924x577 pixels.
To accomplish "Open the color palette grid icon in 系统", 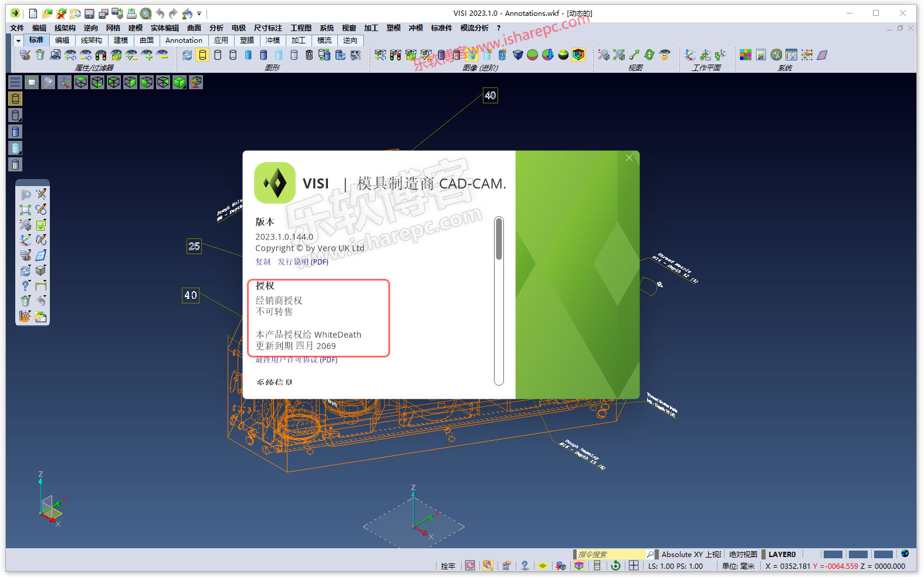I will click(x=746, y=55).
